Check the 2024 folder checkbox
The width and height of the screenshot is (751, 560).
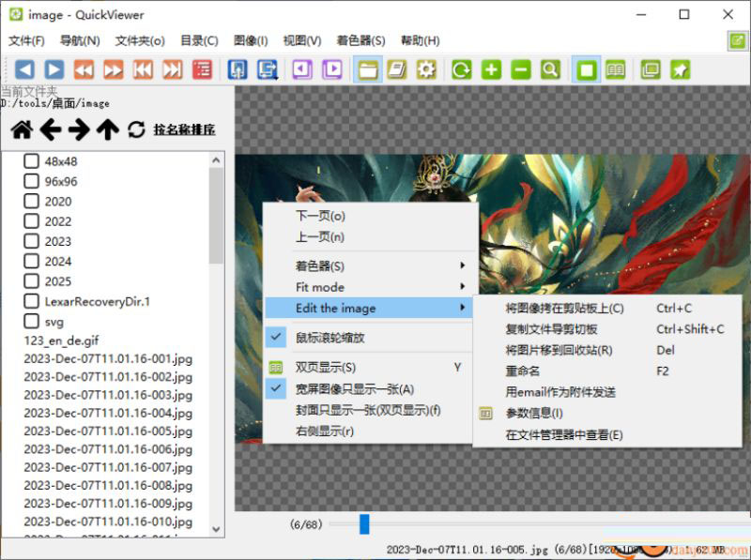tap(31, 262)
